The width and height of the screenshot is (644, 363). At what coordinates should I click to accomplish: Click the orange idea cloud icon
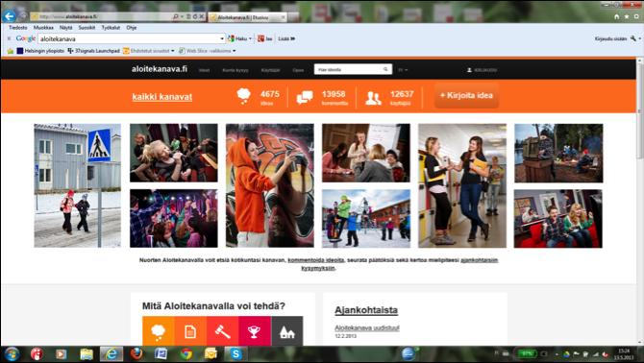(x=159, y=331)
